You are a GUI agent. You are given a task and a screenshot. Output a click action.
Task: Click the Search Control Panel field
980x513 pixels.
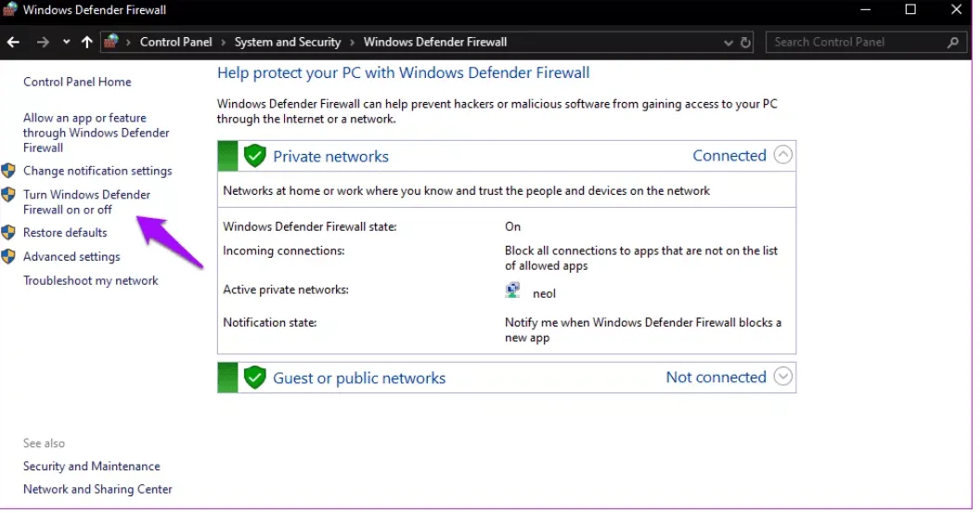click(854, 43)
